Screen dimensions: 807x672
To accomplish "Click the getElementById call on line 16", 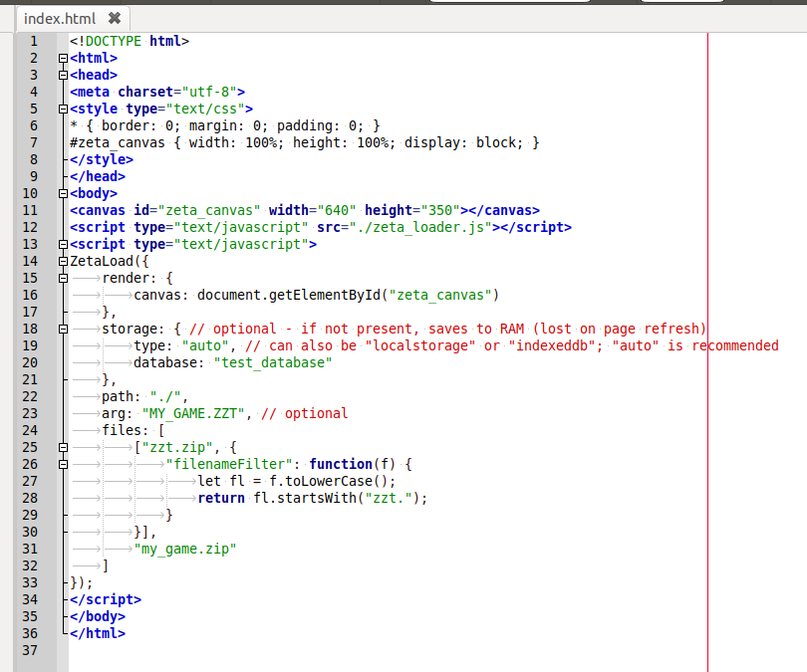I will (x=325, y=295).
